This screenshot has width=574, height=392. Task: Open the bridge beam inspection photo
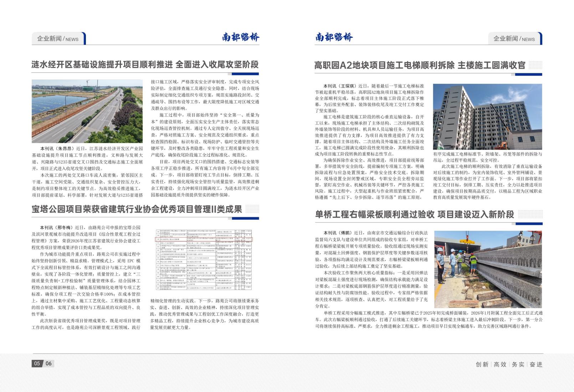tap(488, 269)
